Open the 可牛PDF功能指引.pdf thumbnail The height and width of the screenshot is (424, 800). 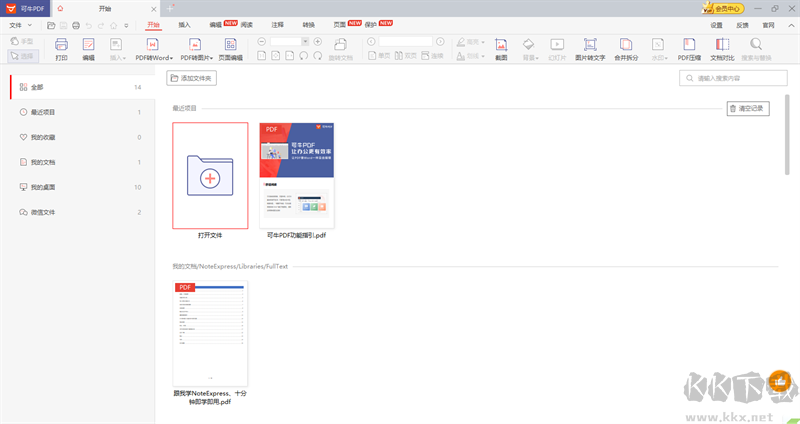pos(297,176)
